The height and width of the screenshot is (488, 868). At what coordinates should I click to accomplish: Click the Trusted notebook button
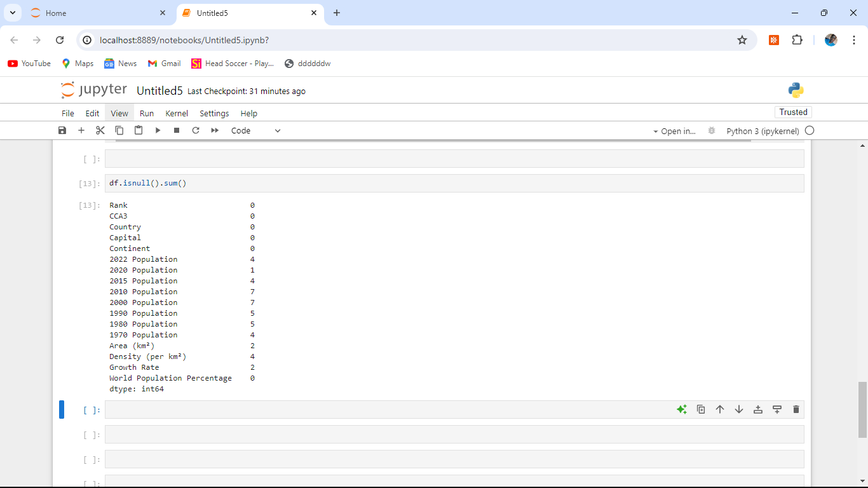coord(794,112)
